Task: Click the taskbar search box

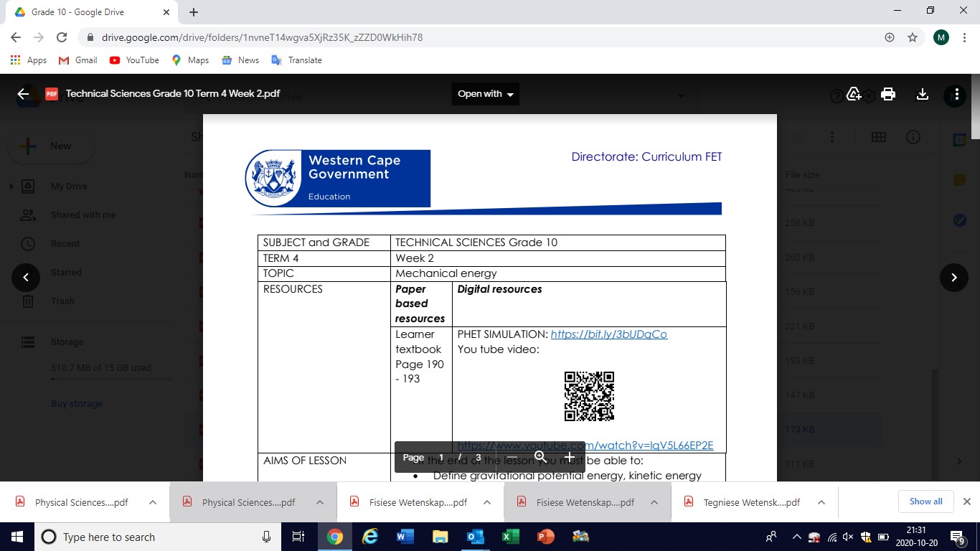Action: [158, 537]
